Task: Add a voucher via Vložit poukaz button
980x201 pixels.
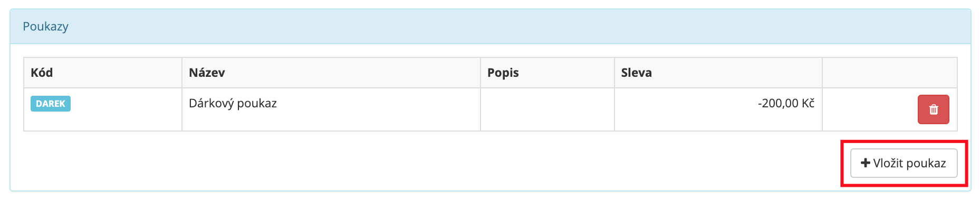Action: (x=904, y=163)
